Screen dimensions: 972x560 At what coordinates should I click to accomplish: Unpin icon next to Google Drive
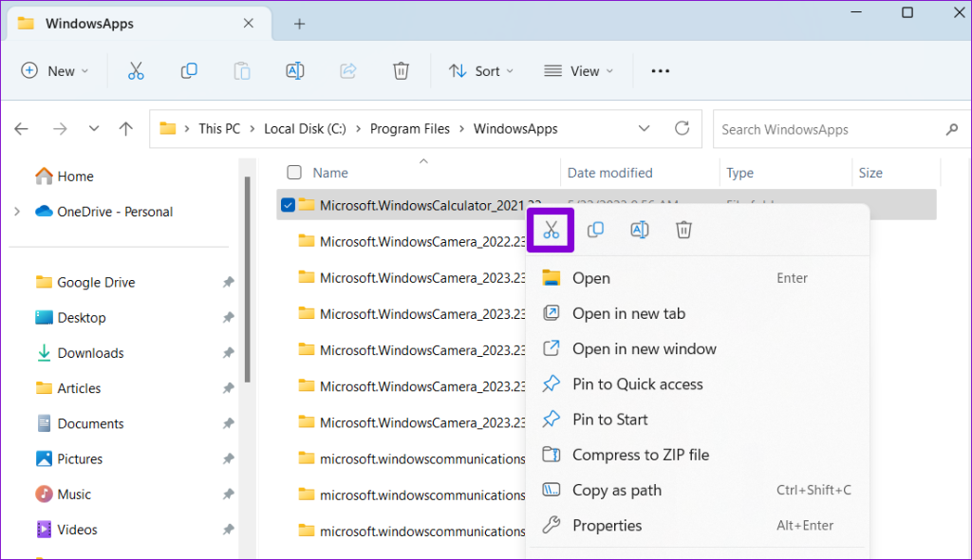(x=228, y=282)
